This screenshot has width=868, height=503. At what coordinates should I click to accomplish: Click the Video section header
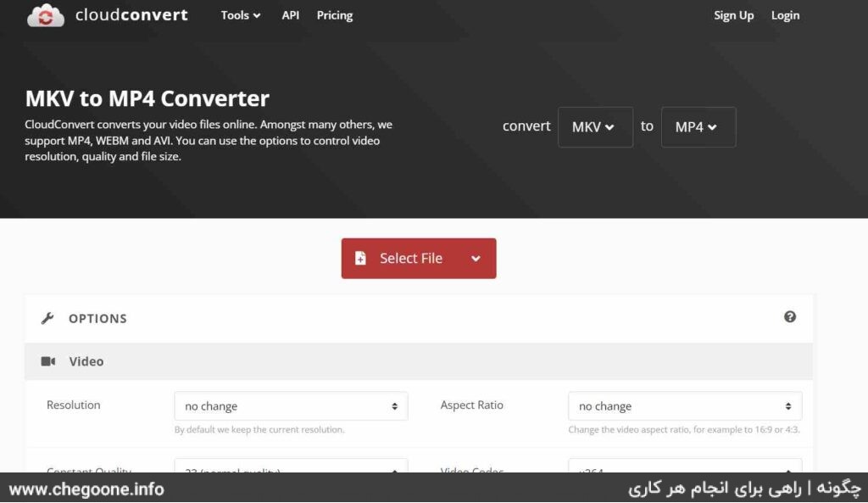pyautogui.click(x=419, y=361)
